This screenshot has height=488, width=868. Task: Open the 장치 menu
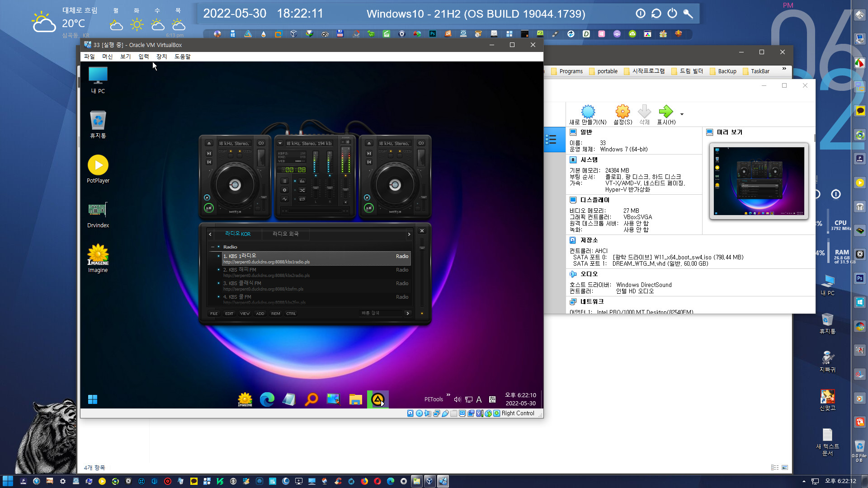click(x=161, y=56)
